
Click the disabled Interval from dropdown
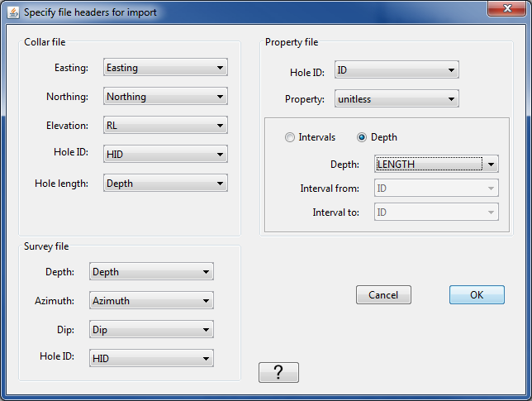[436, 188]
